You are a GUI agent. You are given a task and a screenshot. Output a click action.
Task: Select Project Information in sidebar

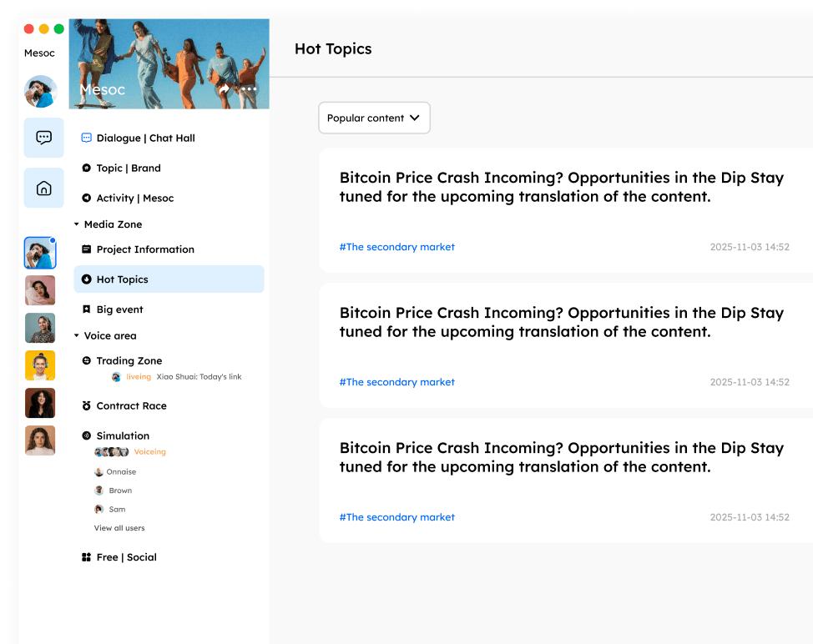pos(145,249)
